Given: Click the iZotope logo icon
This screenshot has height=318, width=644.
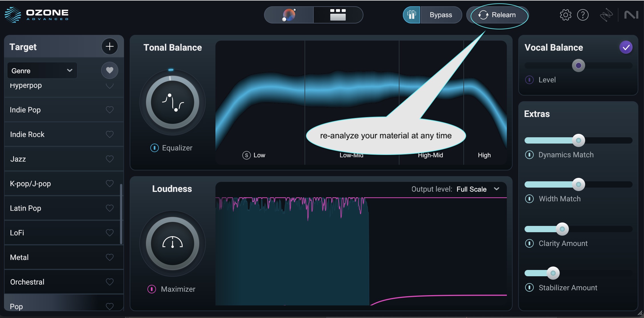Looking at the screenshot, I should point(606,15).
